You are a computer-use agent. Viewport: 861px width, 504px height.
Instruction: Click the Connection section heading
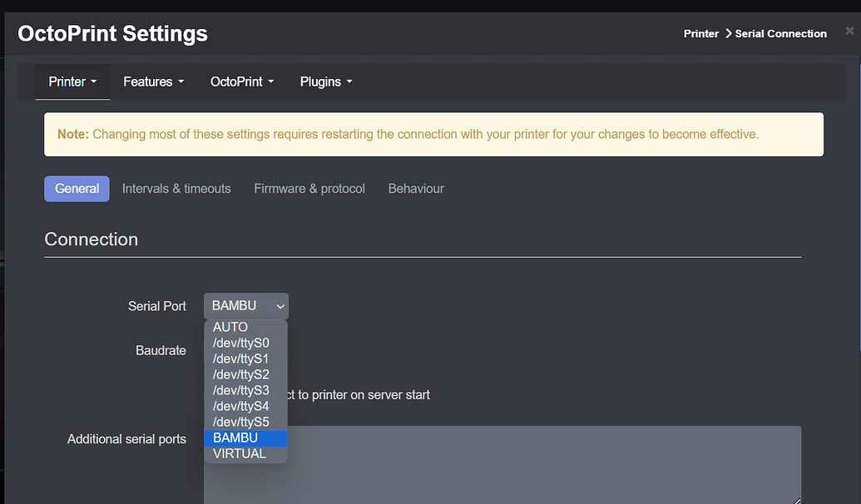[x=92, y=240]
